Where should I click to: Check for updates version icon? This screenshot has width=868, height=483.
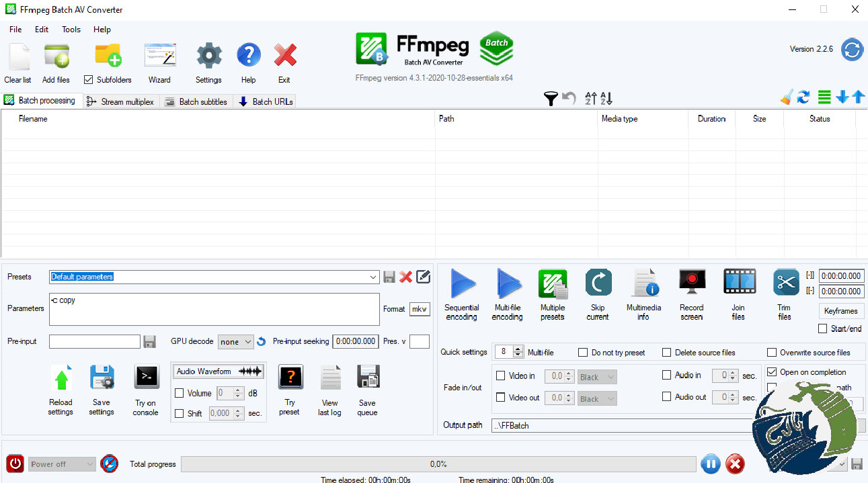(x=852, y=50)
